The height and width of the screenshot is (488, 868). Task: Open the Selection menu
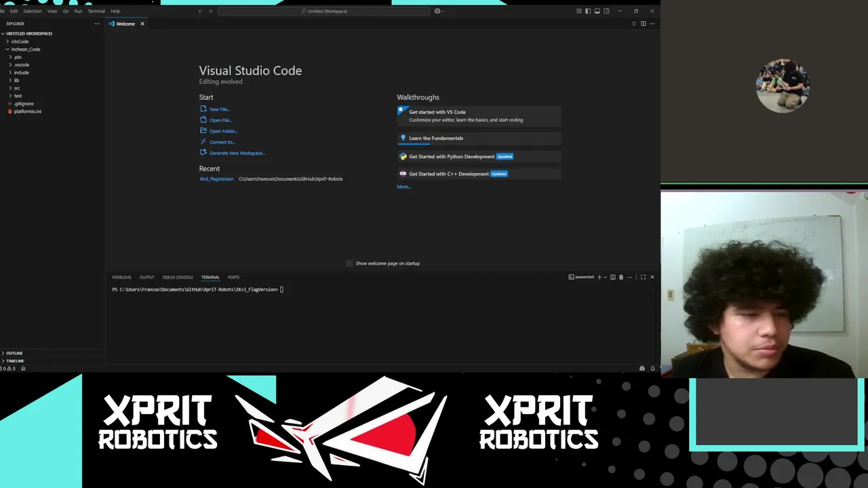(x=33, y=11)
